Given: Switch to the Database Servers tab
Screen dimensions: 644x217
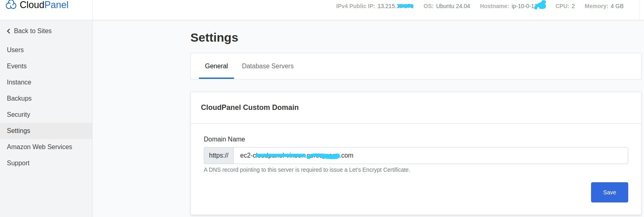Looking at the screenshot, I should [268, 66].
